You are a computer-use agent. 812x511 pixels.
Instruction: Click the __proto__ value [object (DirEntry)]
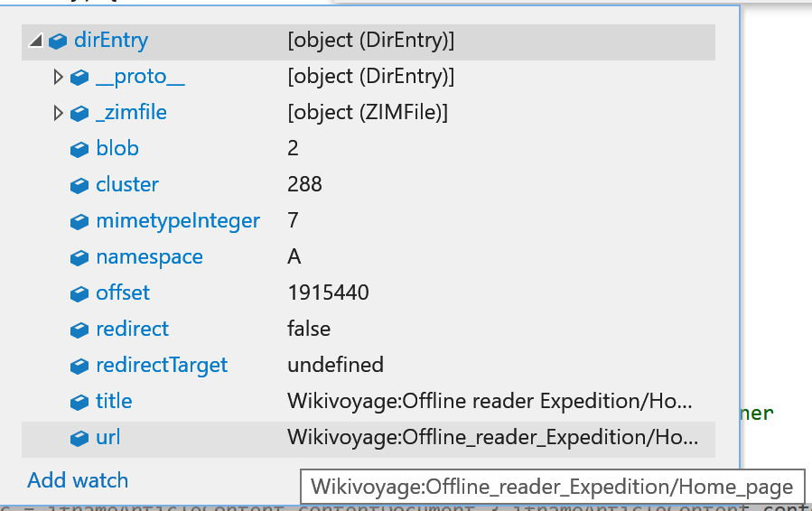tap(371, 77)
